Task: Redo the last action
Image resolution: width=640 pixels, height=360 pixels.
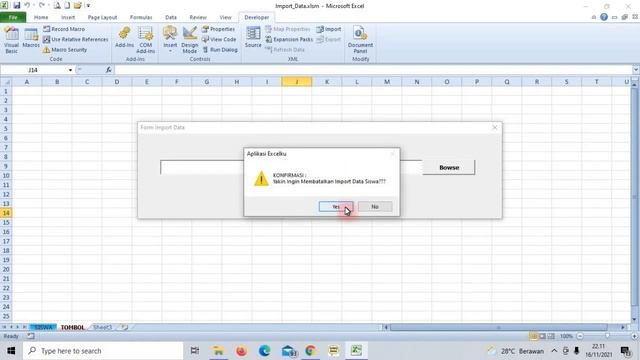Action: pos(42,6)
